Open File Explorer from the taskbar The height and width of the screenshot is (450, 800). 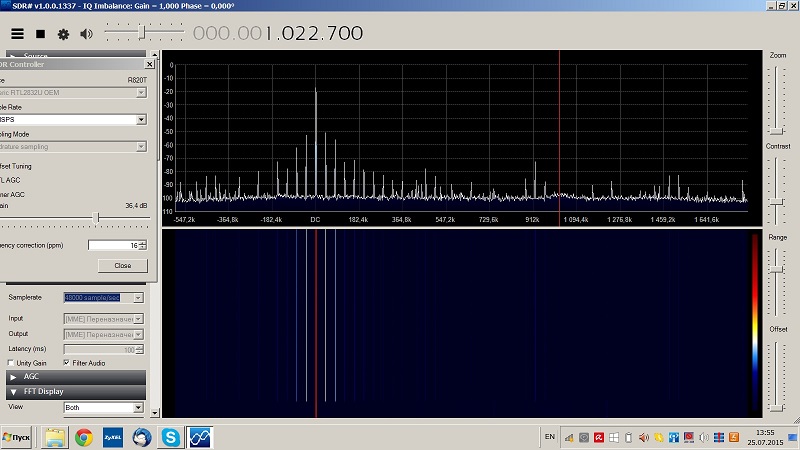point(55,438)
